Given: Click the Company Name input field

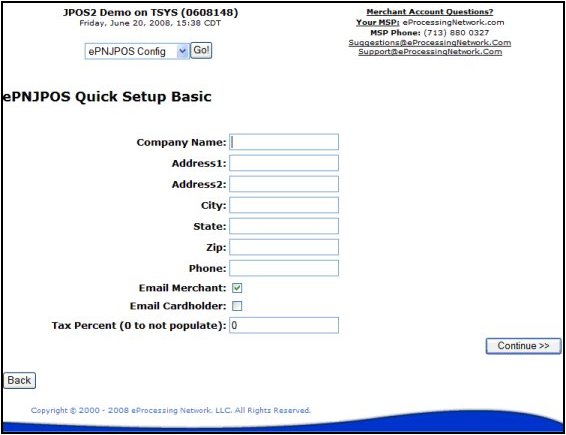Looking at the screenshot, I should click(x=284, y=142).
